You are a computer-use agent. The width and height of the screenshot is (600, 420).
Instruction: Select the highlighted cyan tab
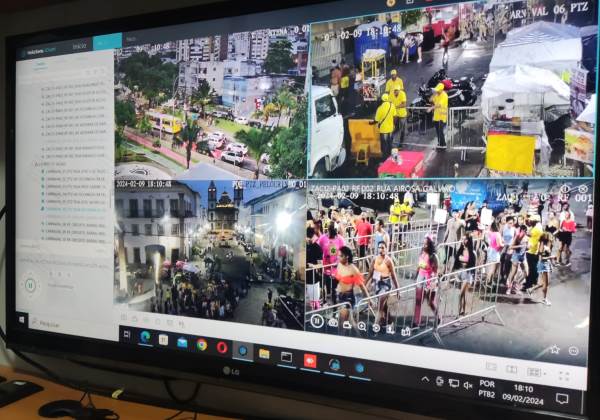[x=108, y=41]
